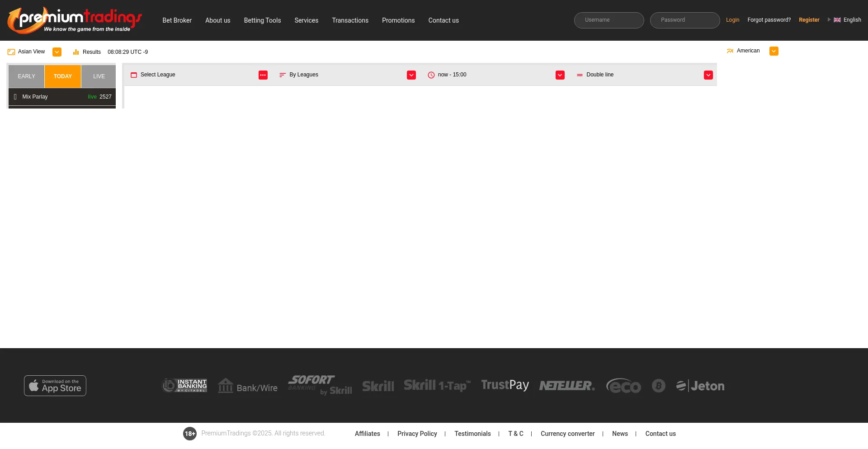Toggle the Double line view option
The image size is (868, 449).
708,75
